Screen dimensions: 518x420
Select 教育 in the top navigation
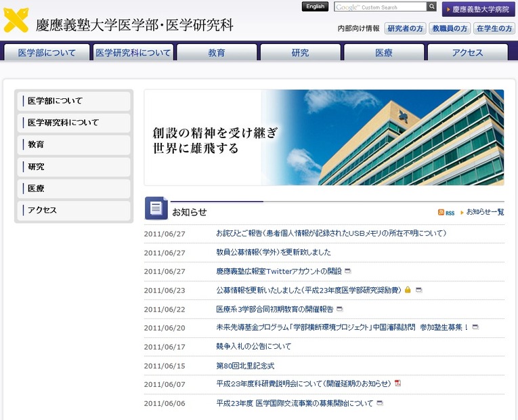pyautogui.click(x=217, y=53)
